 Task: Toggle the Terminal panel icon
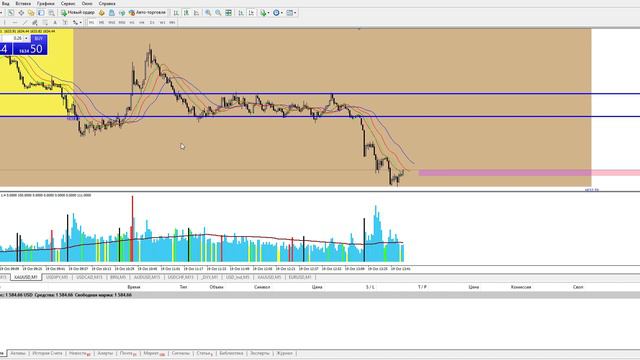41,13
